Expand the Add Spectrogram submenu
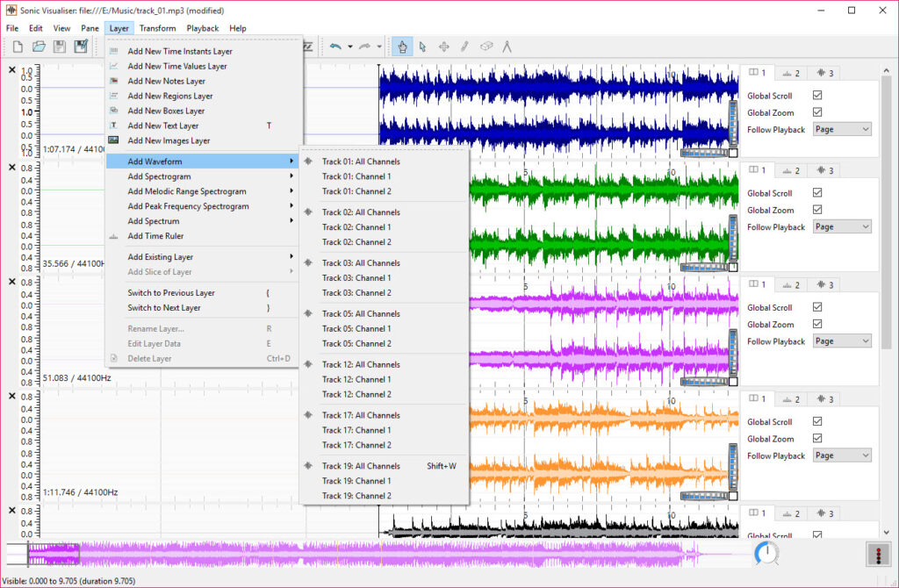 pyautogui.click(x=203, y=176)
